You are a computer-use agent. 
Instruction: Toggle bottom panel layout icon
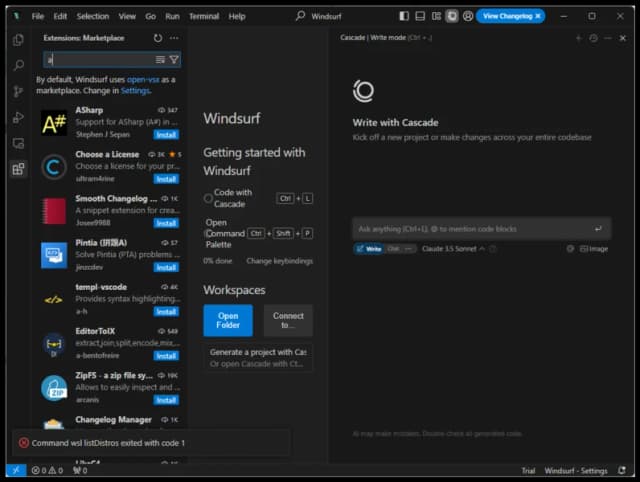(420, 16)
